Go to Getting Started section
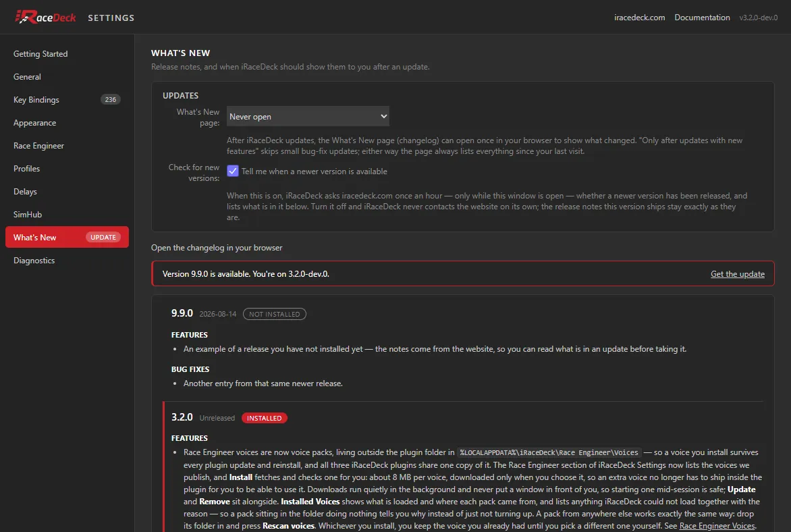 click(x=67, y=53)
